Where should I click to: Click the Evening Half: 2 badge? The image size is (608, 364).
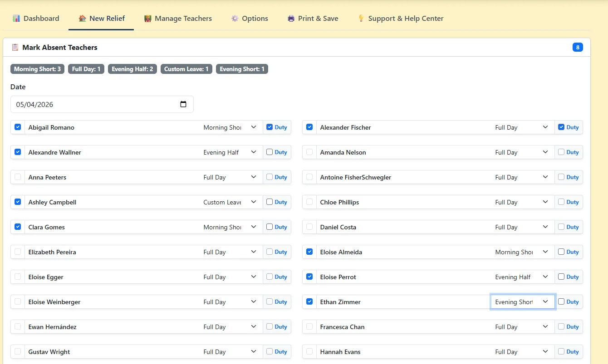pos(132,69)
